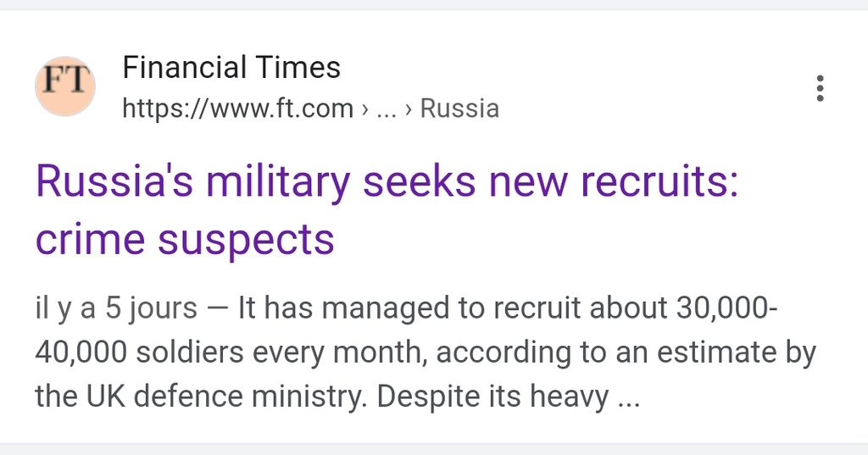
Task: Click the gray separator bar below the result
Action: pyautogui.click(x=434, y=449)
